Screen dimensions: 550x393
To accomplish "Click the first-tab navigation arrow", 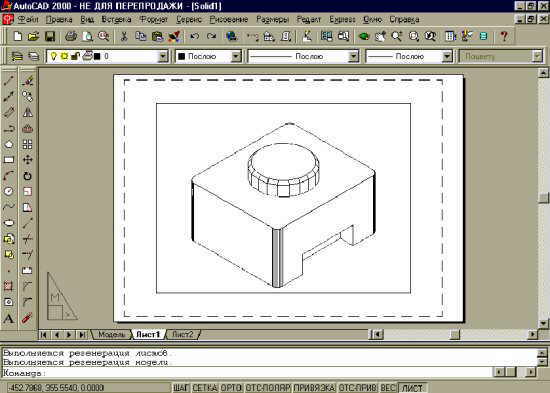I will tap(43, 334).
